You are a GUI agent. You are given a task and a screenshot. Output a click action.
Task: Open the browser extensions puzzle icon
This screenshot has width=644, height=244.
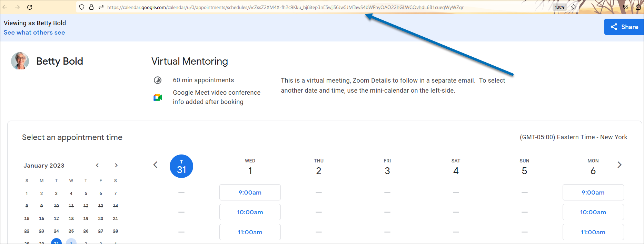point(638,7)
